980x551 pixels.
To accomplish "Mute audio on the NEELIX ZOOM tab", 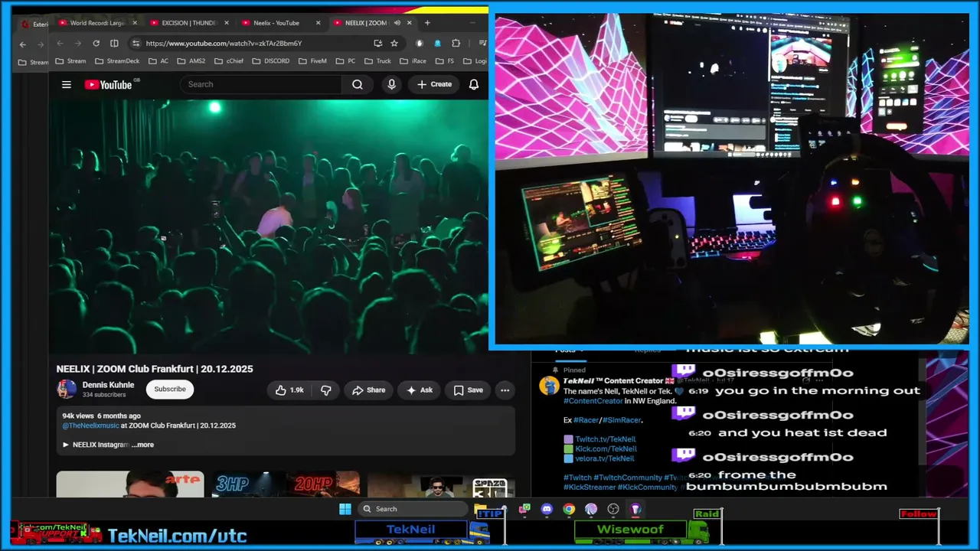I will pos(397,23).
